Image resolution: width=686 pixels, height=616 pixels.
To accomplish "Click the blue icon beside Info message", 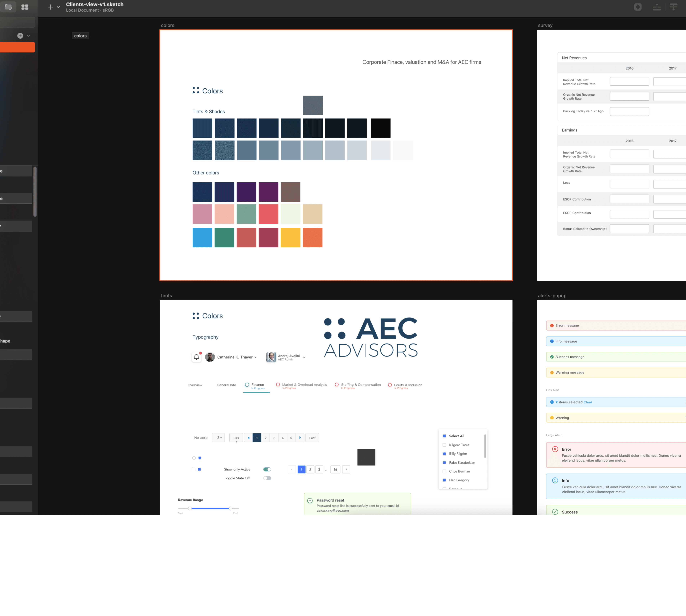I will (552, 341).
